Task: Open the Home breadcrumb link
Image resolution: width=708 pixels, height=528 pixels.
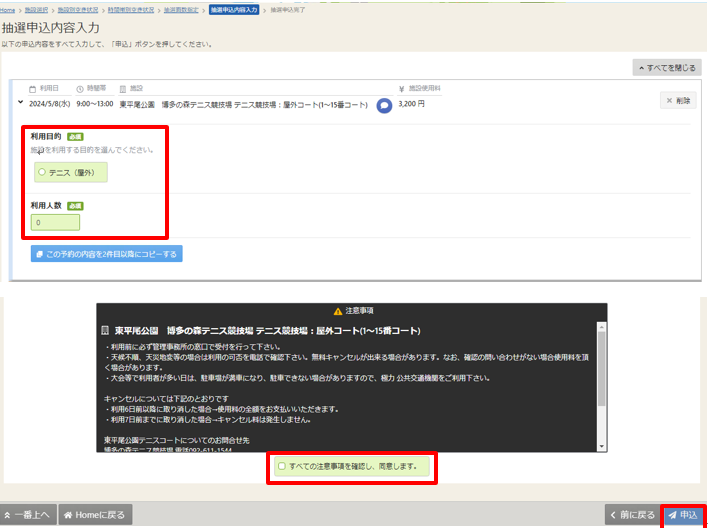Action: click(x=8, y=9)
